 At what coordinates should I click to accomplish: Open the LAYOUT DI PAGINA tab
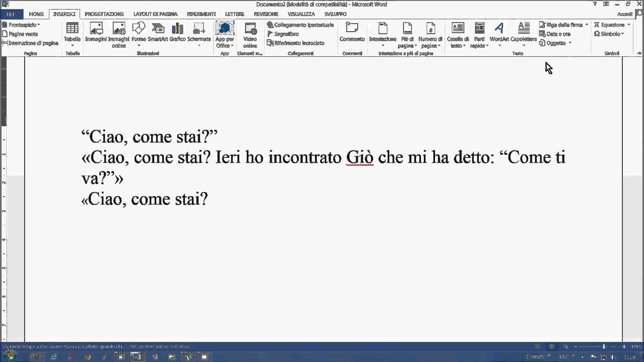[x=155, y=14]
